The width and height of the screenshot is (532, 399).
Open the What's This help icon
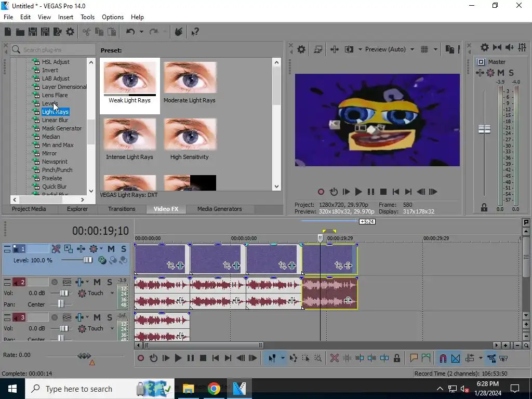point(195,32)
